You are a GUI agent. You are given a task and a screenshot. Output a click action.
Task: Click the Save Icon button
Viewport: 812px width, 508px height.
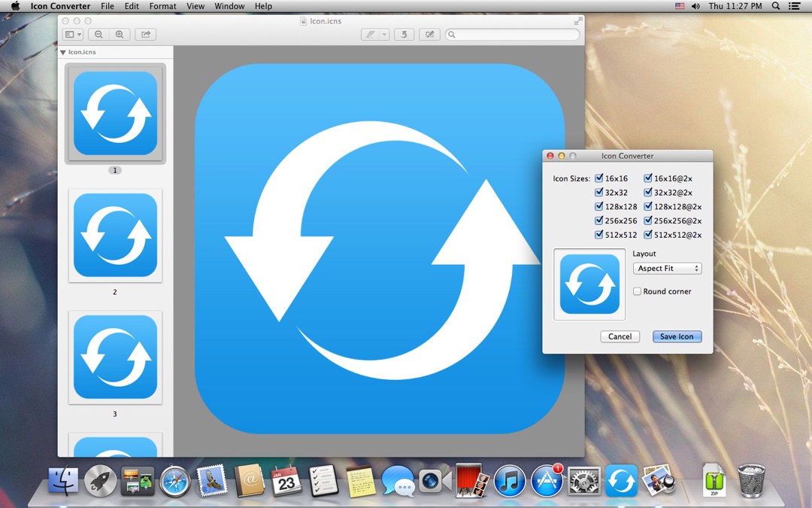pos(676,336)
